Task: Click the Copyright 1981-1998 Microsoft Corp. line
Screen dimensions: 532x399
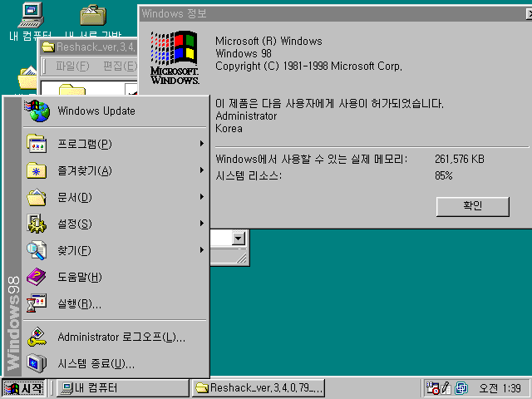Action: tap(308, 66)
